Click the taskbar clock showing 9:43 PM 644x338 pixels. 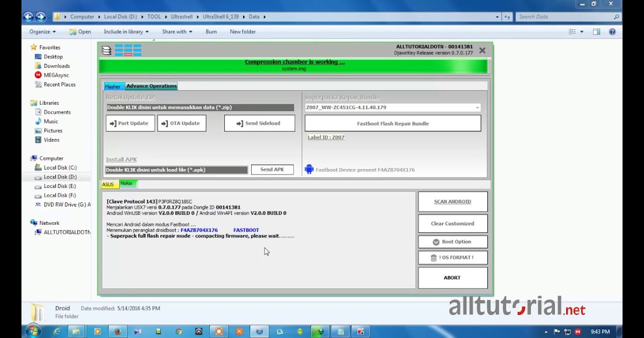[x=599, y=332]
